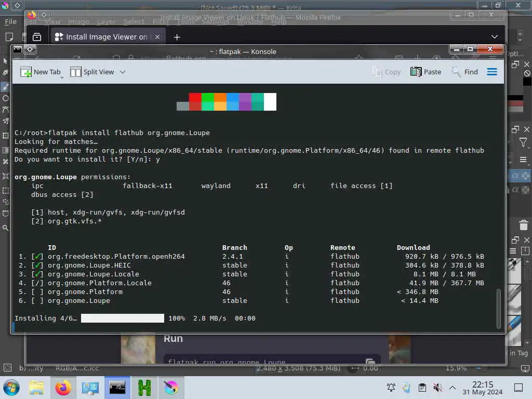Click the org.gnome.Platform.Locale row text

[x=99, y=283]
